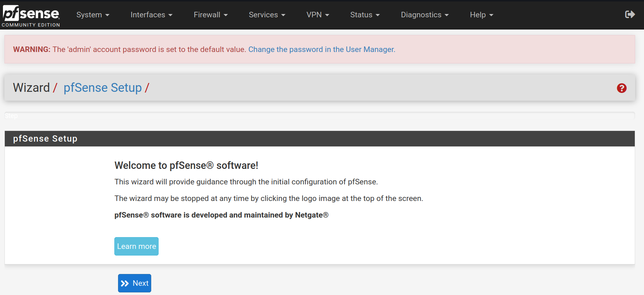Click the pfSense Setup breadcrumb link
Image resolution: width=644 pixels, height=295 pixels.
pyautogui.click(x=103, y=88)
